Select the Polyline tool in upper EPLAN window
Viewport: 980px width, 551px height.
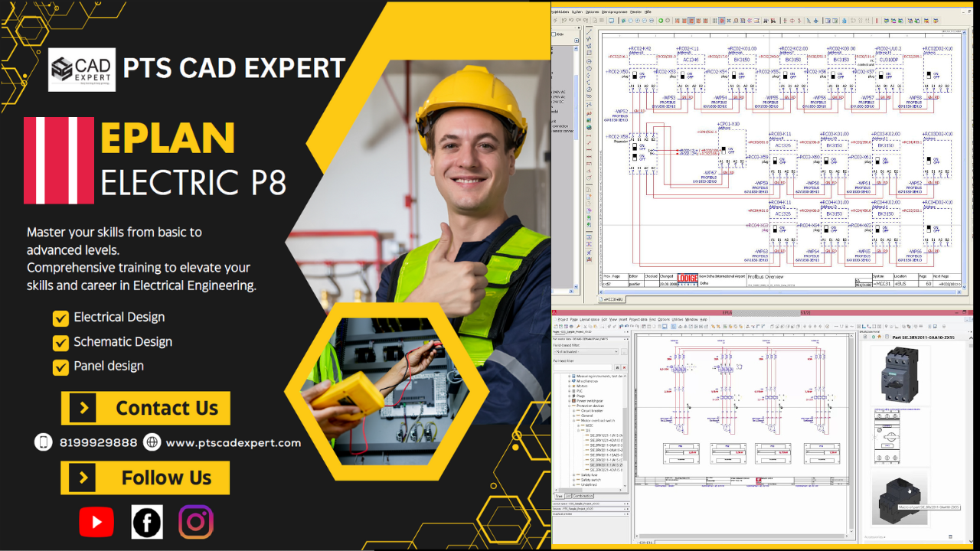point(589,38)
